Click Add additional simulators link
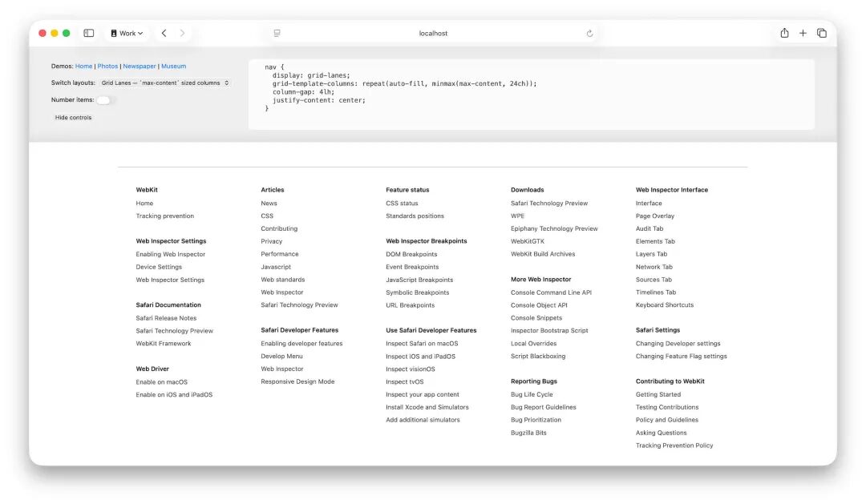Viewport: 866px width, 504px height. (423, 420)
